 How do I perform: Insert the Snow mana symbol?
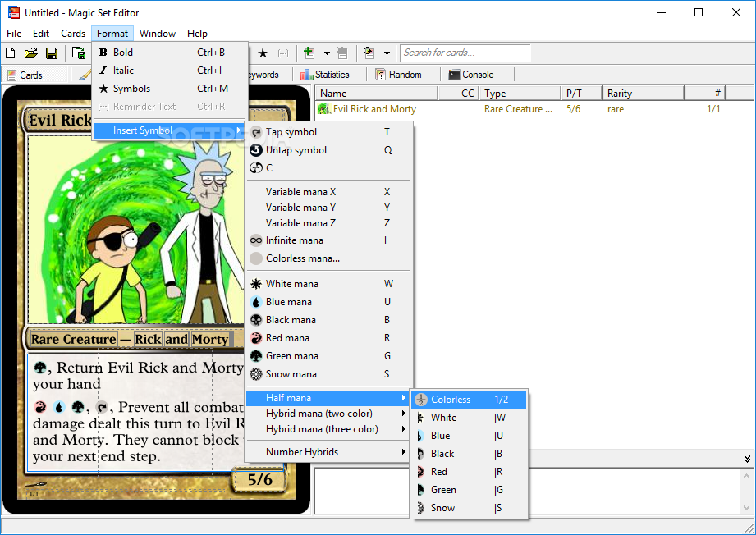(329, 374)
